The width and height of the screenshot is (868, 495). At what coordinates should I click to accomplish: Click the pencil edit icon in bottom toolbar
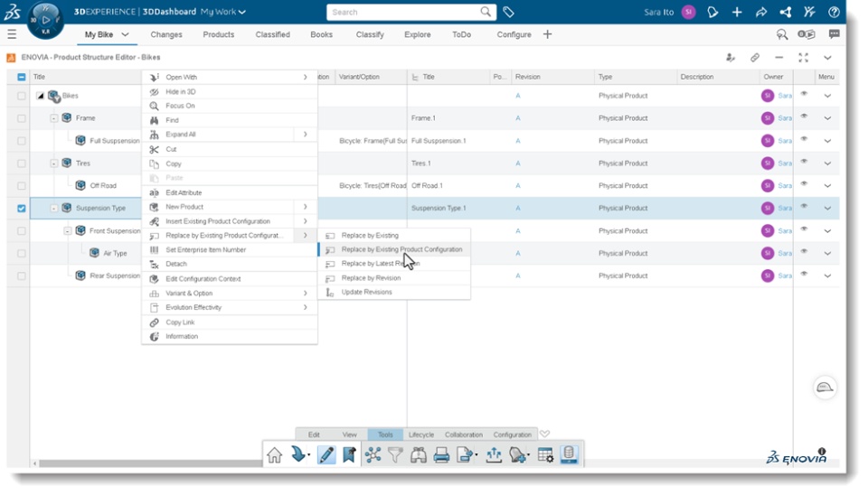(326, 454)
